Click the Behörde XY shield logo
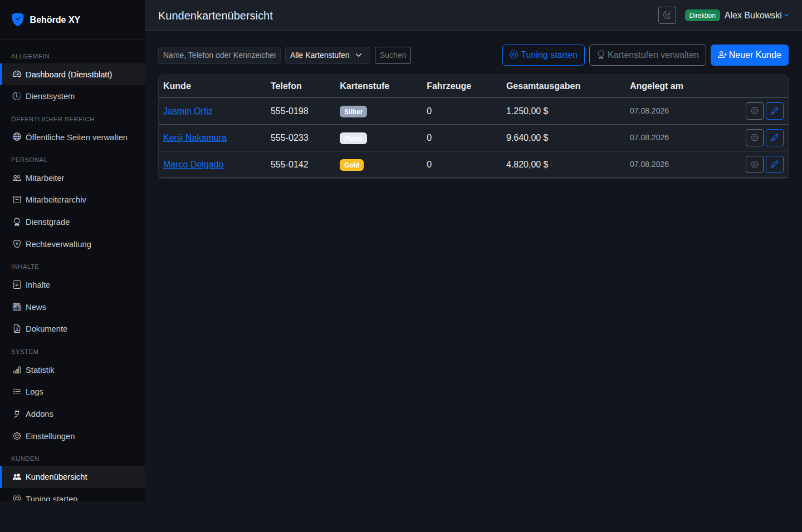Viewport: 802px width, 532px height. (18, 19)
